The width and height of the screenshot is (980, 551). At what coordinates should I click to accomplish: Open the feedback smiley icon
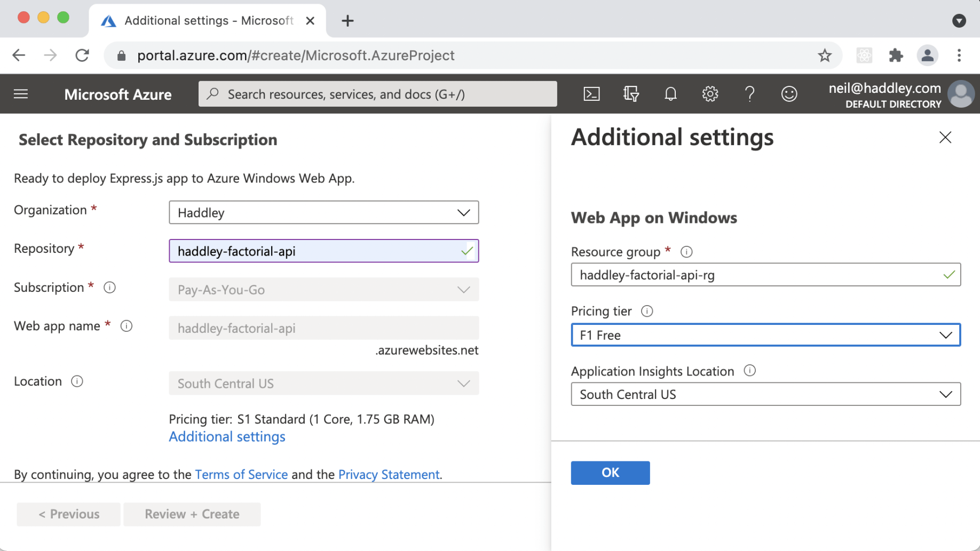coord(789,94)
